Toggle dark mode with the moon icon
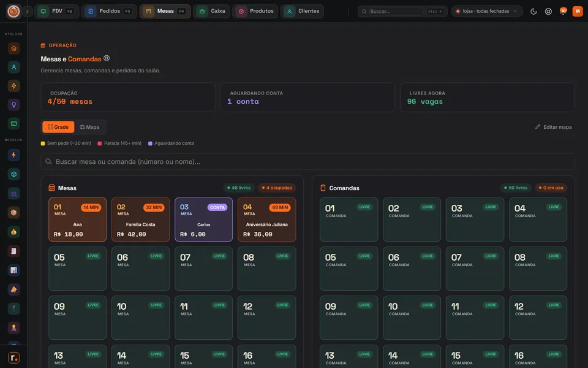 click(x=533, y=11)
